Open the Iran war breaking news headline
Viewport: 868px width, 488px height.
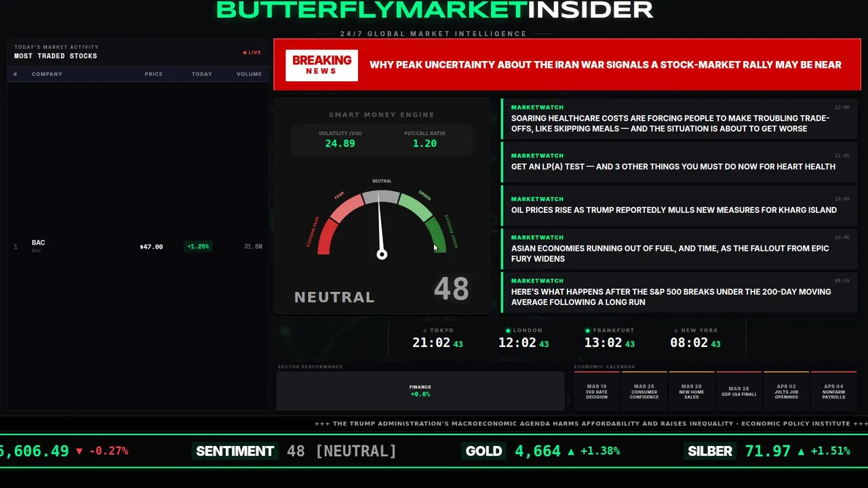coord(605,65)
